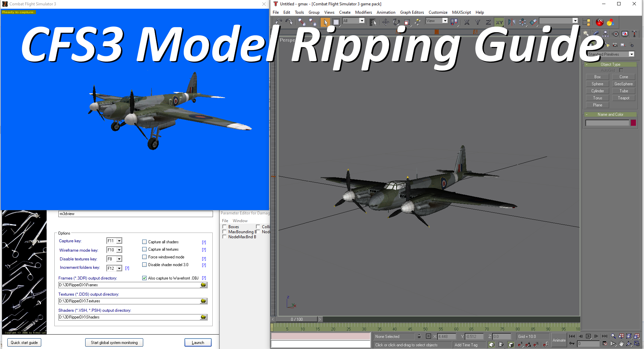Screen dimensions: 644x349
Task: Switch to the Display command panel
Action: pos(625,34)
